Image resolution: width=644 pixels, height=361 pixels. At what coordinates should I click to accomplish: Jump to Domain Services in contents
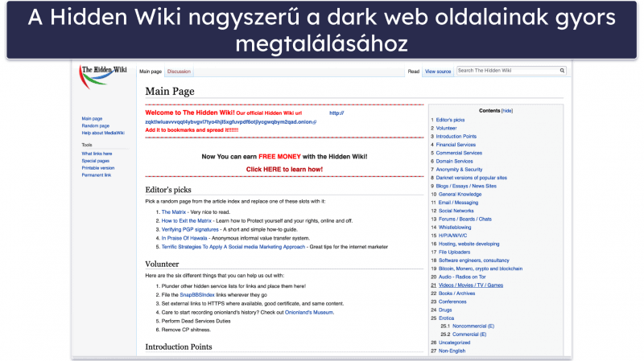(x=454, y=162)
